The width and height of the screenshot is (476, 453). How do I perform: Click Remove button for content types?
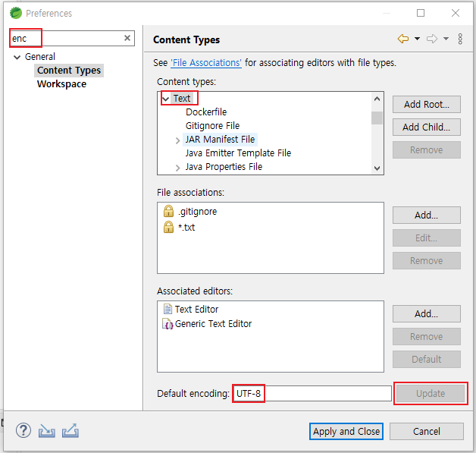point(427,149)
